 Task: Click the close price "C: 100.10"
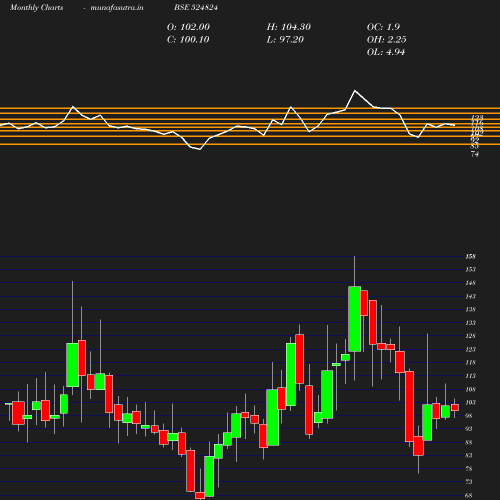tap(188, 40)
